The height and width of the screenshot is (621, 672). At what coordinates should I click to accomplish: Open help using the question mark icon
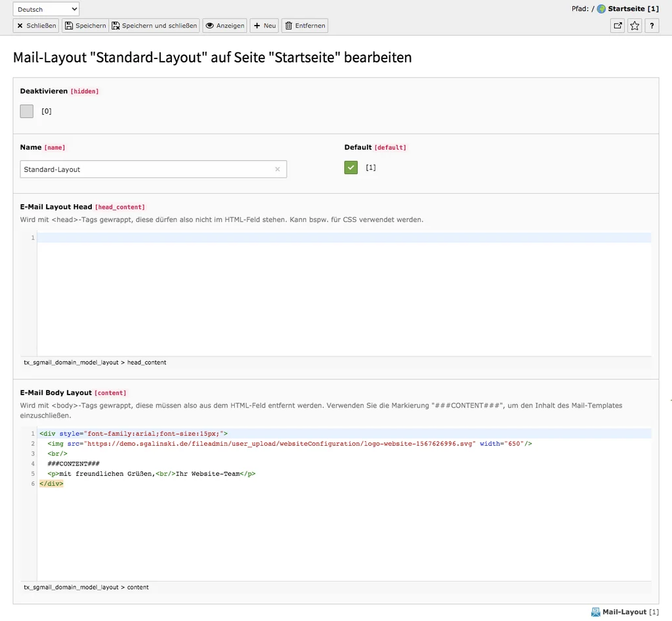651,25
